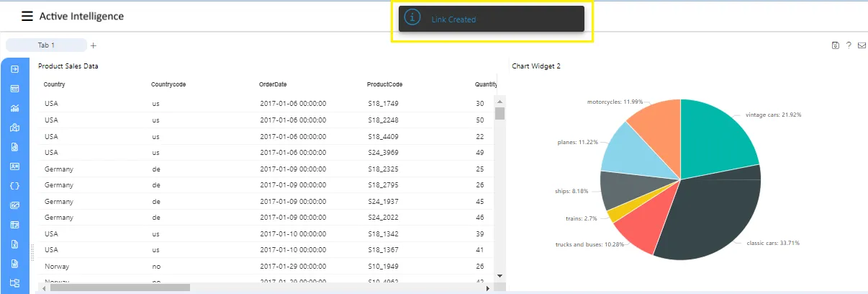Click the S24_1937 product code cell
868x294 pixels.
383,201
